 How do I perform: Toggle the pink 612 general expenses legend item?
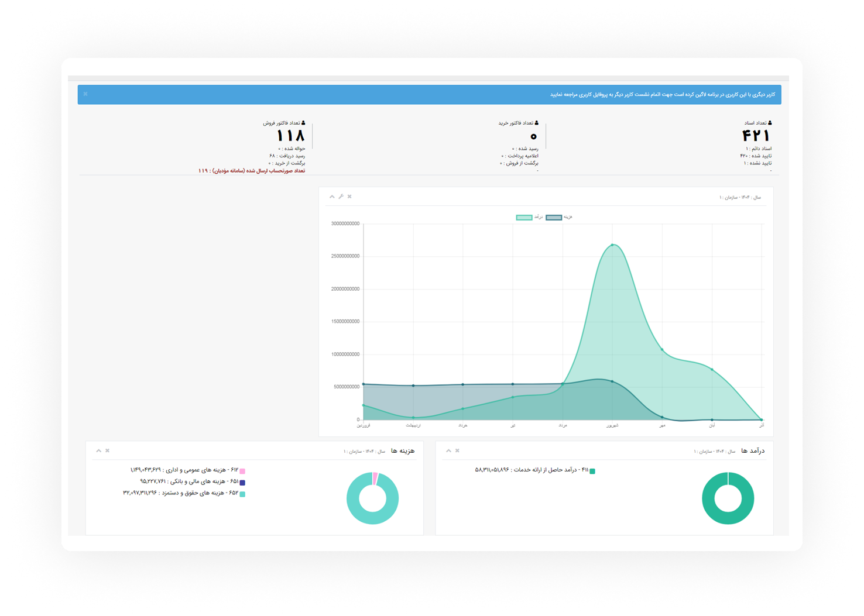[x=242, y=470]
